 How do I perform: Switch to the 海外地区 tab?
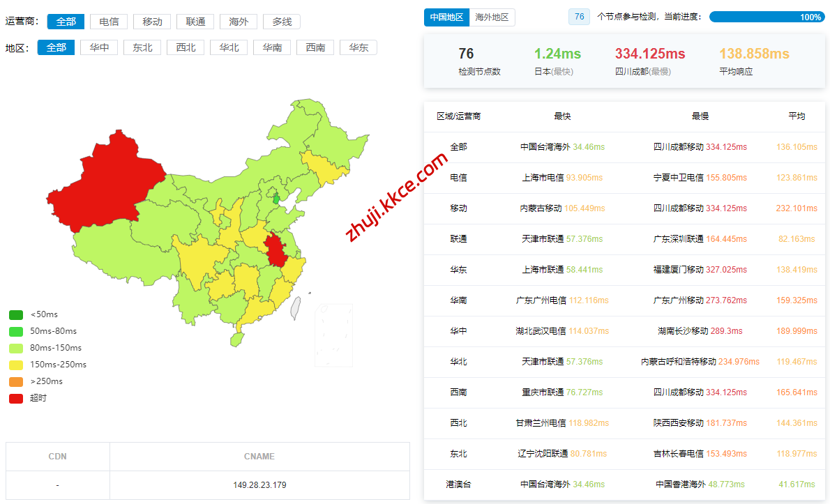[492, 17]
